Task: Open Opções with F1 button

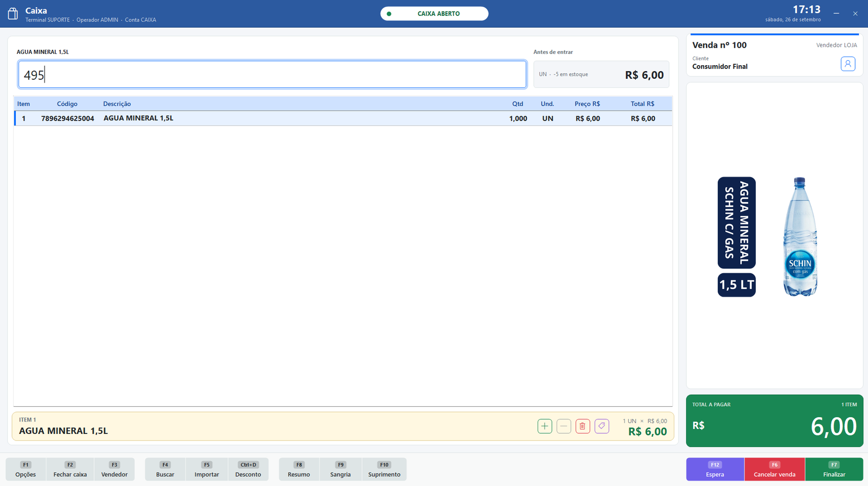Action: [25, 469]
